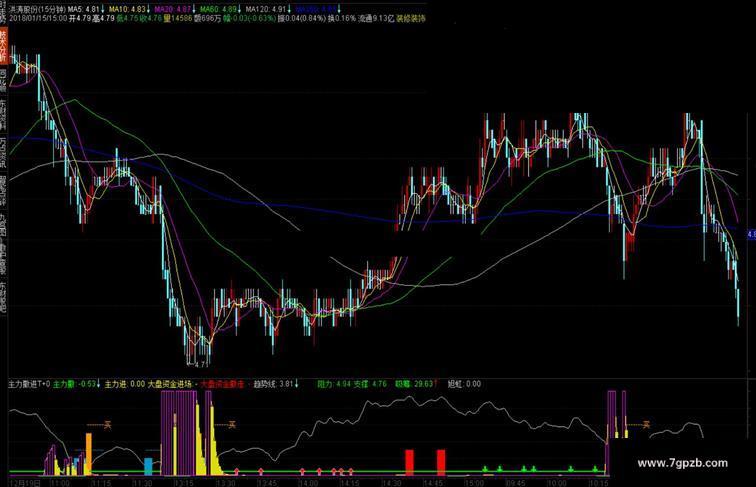The image size is (756, 487).
Task: Click the red 大盘资金撤走 legend label
Action: tap(222, 384)
